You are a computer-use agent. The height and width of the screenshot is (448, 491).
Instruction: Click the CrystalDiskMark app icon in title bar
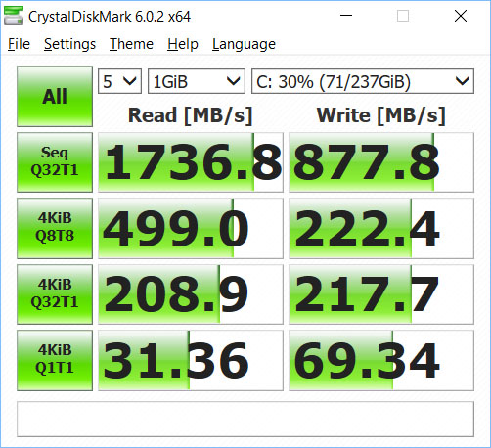14,16
